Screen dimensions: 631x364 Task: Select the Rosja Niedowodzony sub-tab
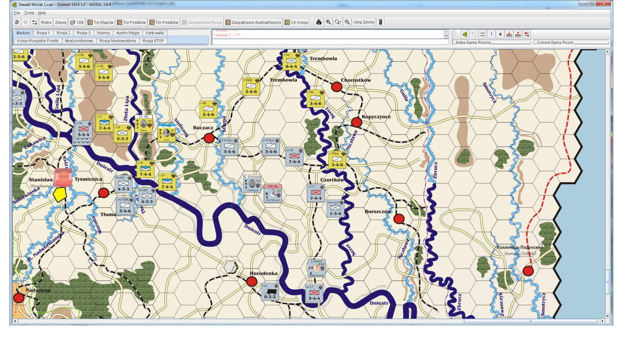tap(118, 41)
